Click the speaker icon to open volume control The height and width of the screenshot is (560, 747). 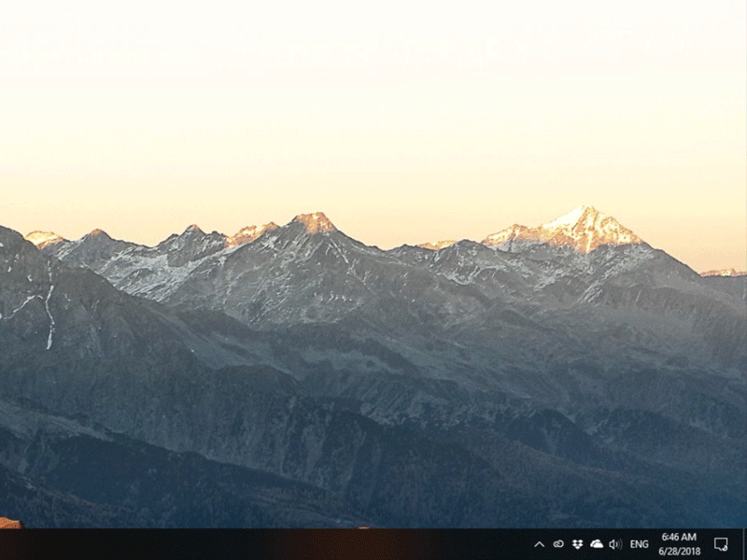[614, 544]
